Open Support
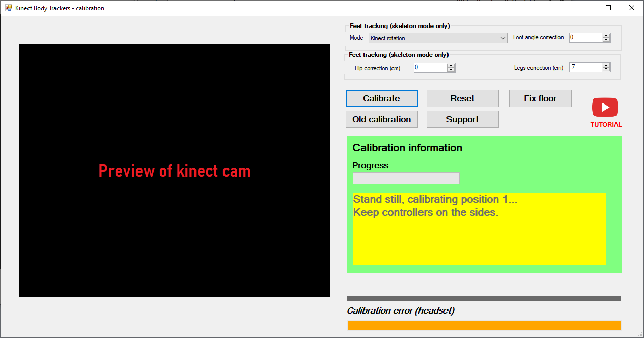This screenshot has width=644, height=338. [462, 119]
